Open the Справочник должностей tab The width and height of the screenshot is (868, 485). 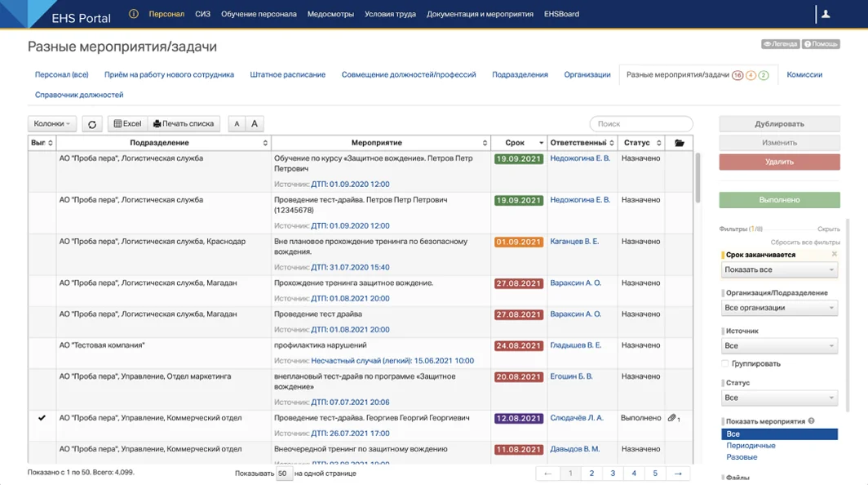79,95
